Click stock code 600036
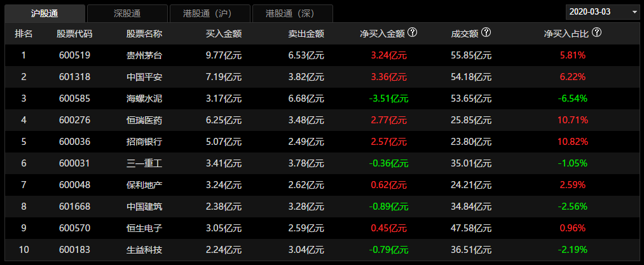The height and width of the screenshot is (265, 644). (x=74, y=142)
